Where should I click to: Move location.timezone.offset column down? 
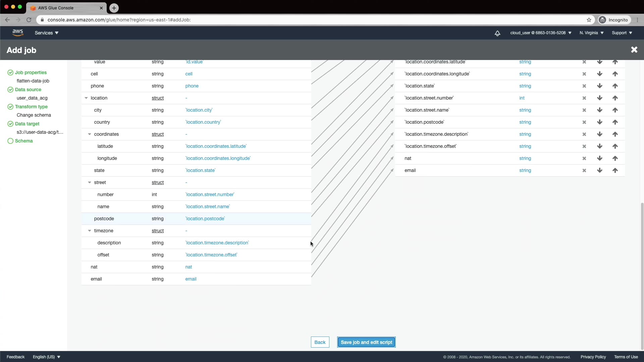click(x=599, y=146)
